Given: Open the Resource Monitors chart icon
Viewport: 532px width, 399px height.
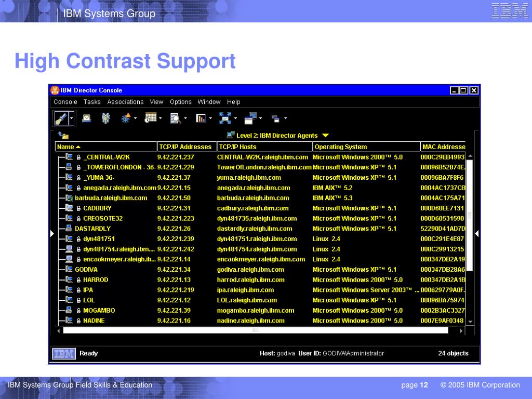Looking at the screenshot, I should (201, 118).
